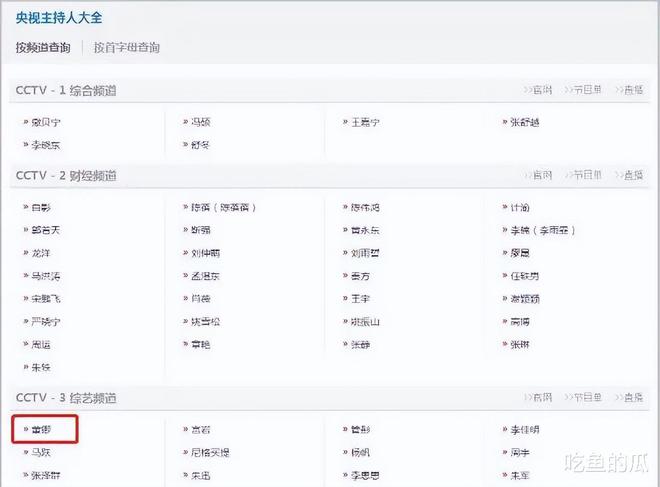The height and width of the screenshot is (487, 660).
Task: Open 直播 link for CCTV-3 综艺频道
Action: pos(629,397)
